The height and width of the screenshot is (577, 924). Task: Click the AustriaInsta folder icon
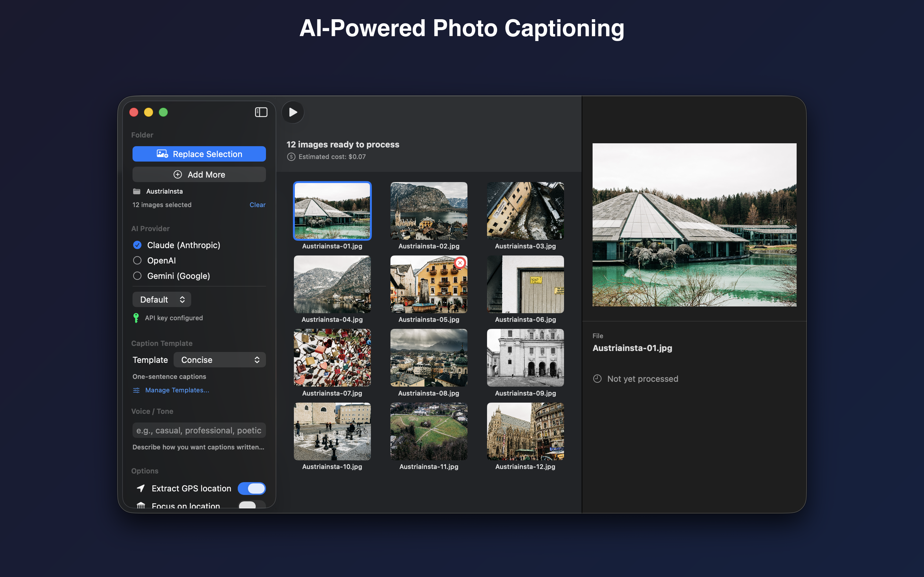[x=137, y=191]
